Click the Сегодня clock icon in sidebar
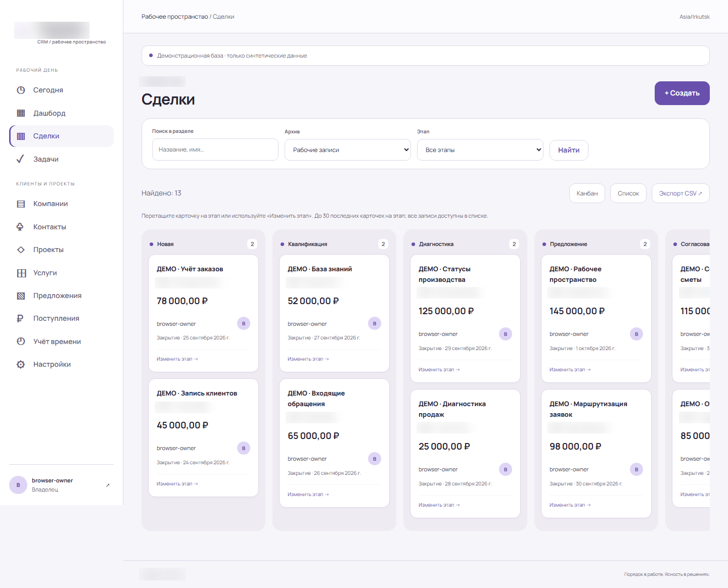728x588 pixels. [x=21, y=90]
